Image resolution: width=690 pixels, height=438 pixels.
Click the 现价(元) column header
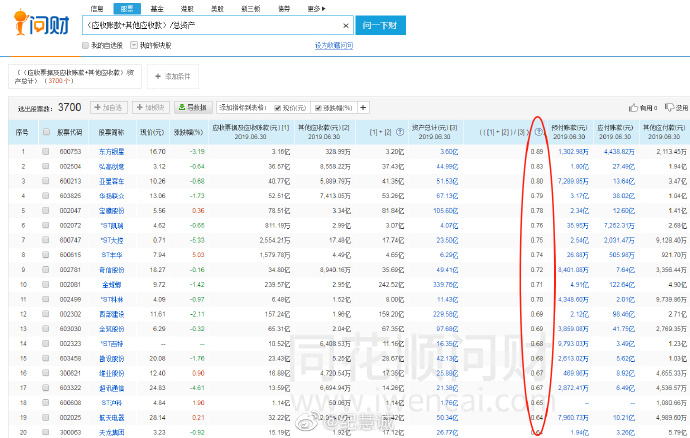152,132
